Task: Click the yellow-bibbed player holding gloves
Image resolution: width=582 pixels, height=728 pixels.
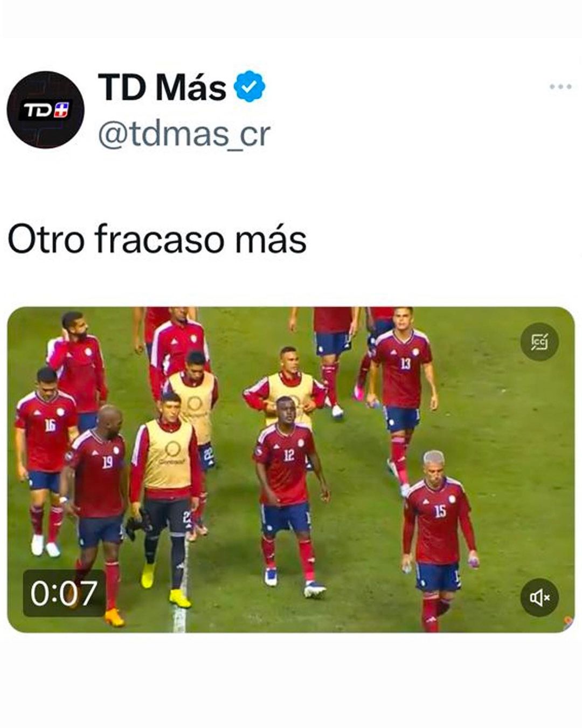Action: click(x=164, y=496)
